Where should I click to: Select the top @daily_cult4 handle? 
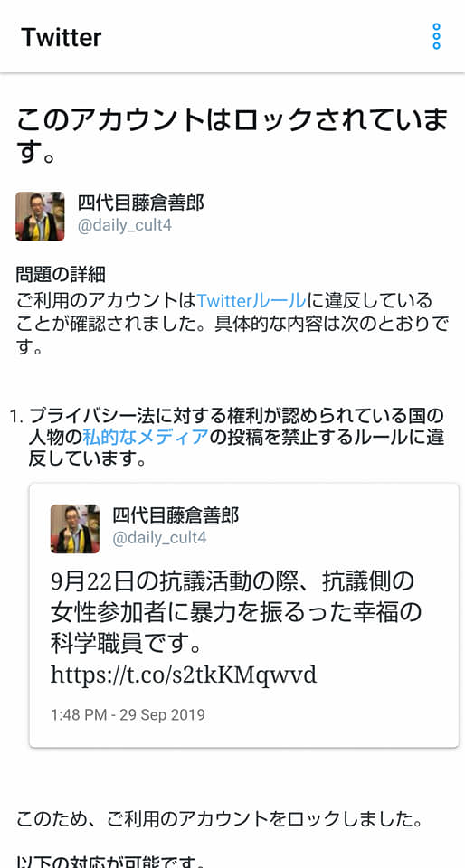coord(125,226)
